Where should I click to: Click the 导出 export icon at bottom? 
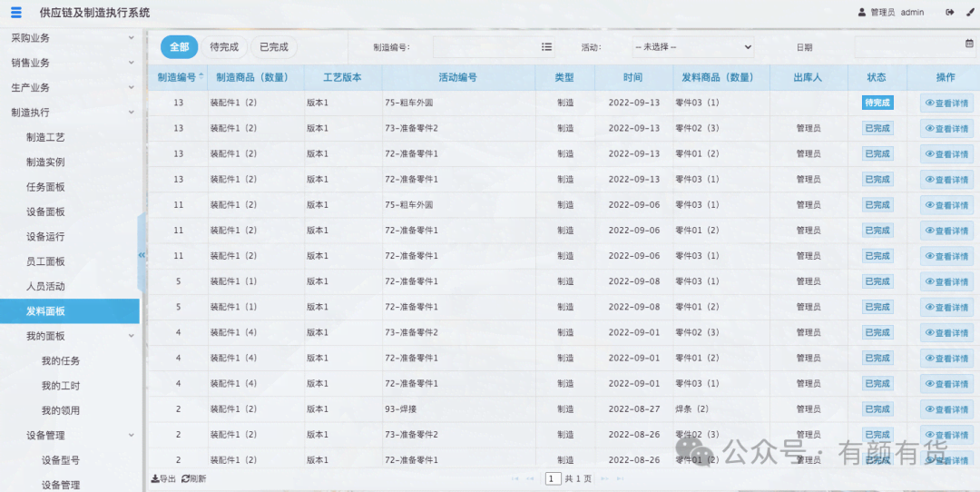coord(155,478)
